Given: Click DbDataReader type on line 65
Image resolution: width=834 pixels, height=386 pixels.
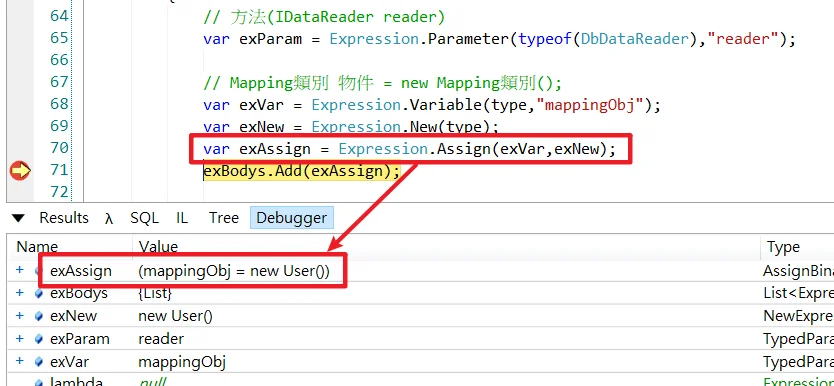Looking at the screenshot, I should click(x=634, y=39).
